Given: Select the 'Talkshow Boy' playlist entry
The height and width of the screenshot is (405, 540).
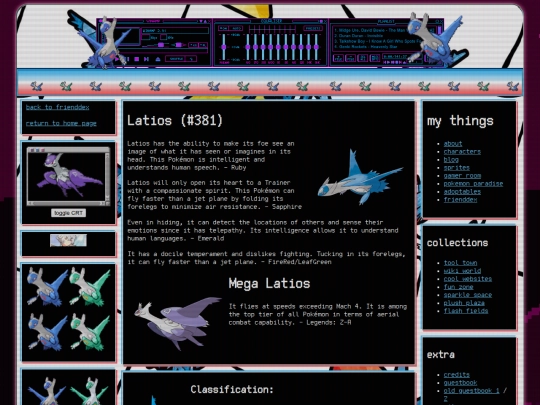Looking at the screenshot, I should coord(378,41).
